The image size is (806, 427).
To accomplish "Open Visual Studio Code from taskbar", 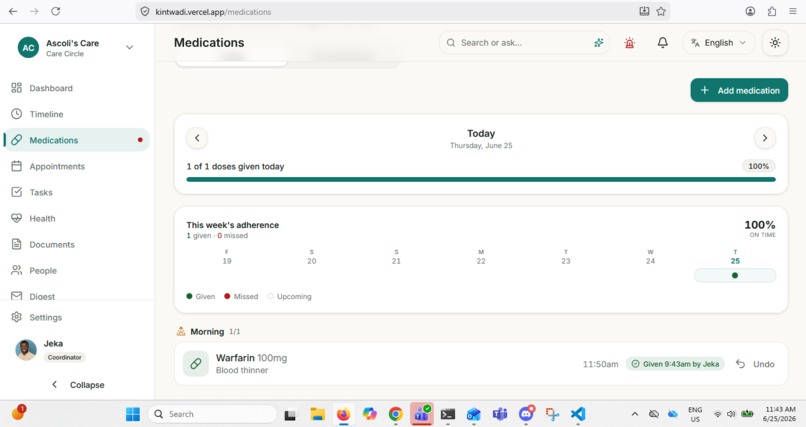I will 578,414.
